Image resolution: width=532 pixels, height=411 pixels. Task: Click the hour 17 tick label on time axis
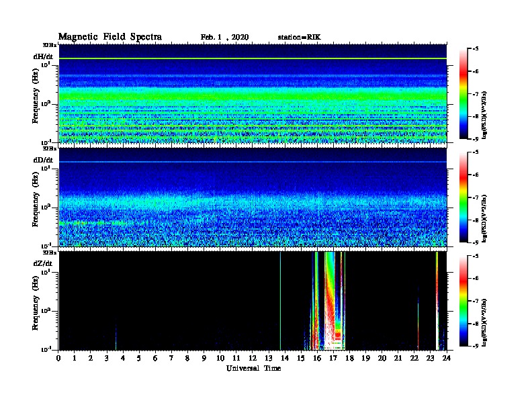(x=333, y=359)
